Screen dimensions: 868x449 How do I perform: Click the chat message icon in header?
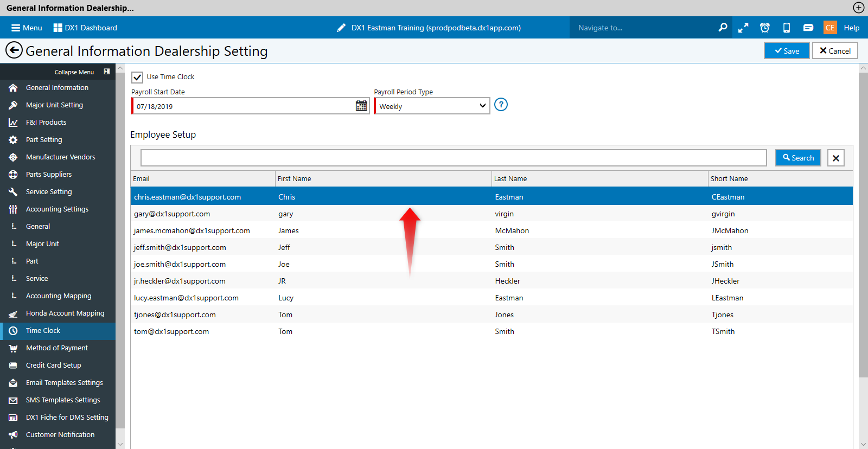(x=808, y=28)
